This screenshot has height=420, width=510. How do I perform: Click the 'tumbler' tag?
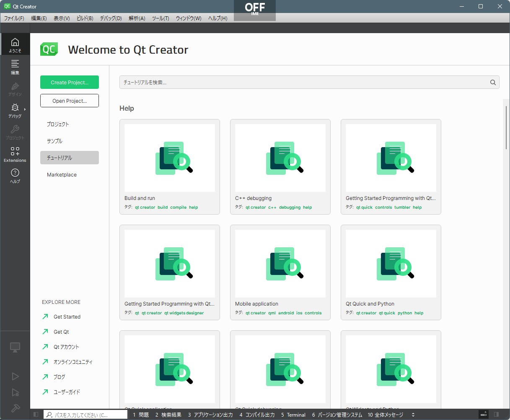point(402,207)
